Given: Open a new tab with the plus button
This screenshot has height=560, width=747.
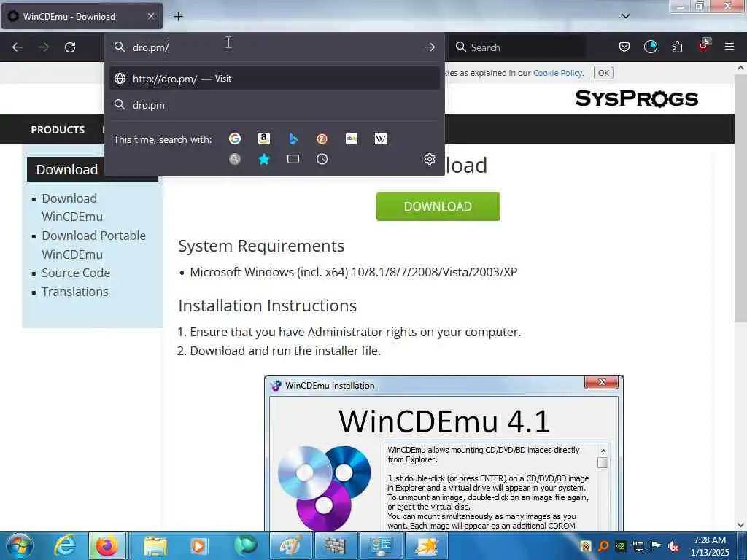Looking at the screenshot, I should [178, 17].
